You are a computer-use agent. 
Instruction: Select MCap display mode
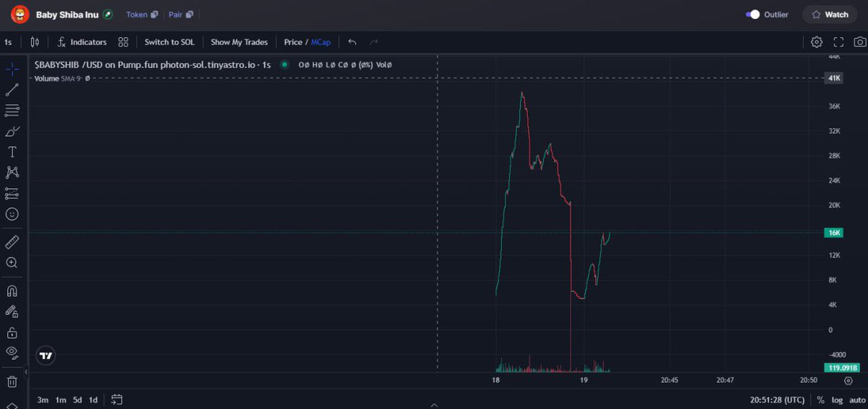[x=320, y=42]
